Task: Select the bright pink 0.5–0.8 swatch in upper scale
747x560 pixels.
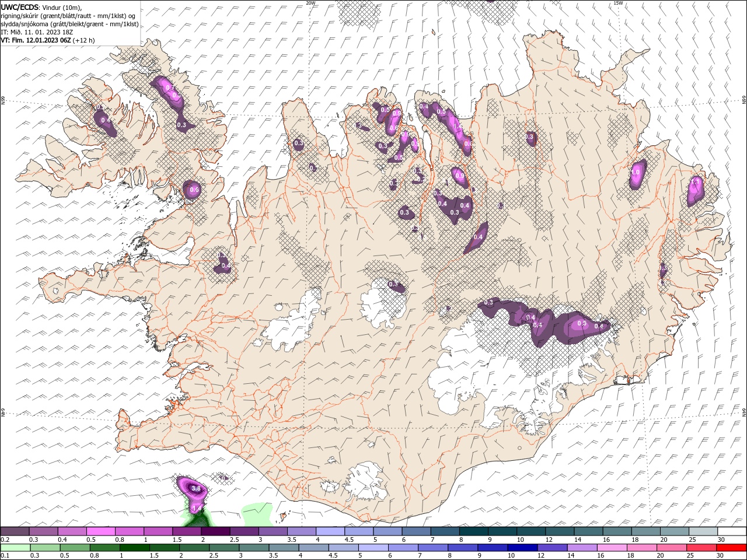Action: [x=101, y=531]
